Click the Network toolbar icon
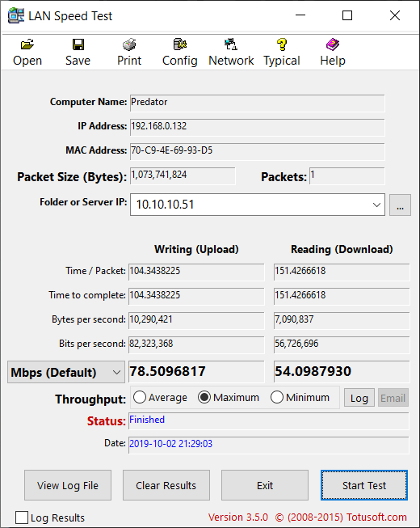This screenshot has width=420, height=528. pos(231,44)
